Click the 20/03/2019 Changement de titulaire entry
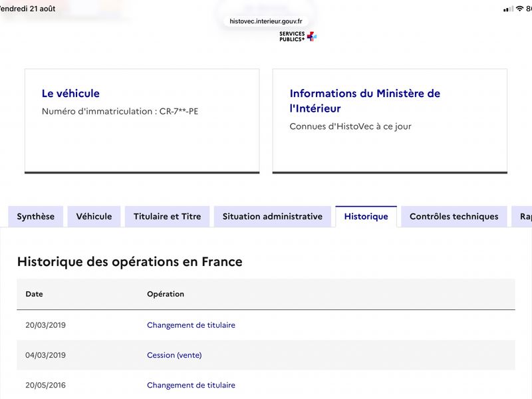Viewport: 532px width, 399px height. [191, 325]
